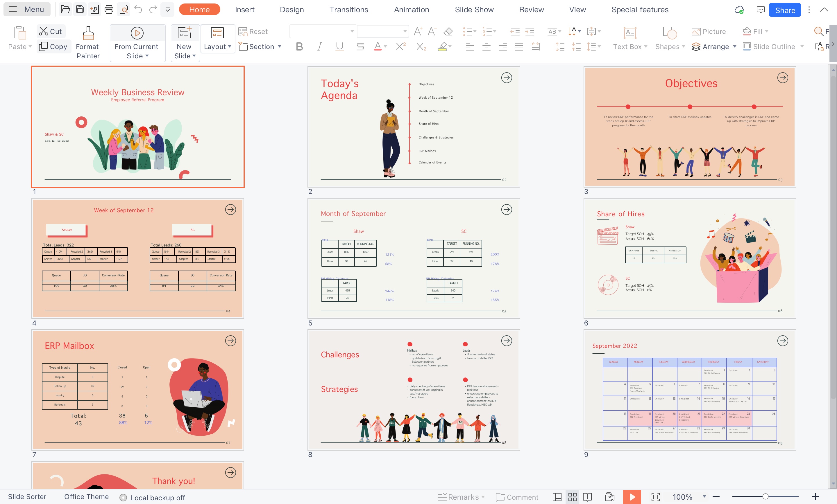This screenshot has width=837, height=504.
Task: Select the Challenges and Strategies slide thumbnail
Action: 413,390
